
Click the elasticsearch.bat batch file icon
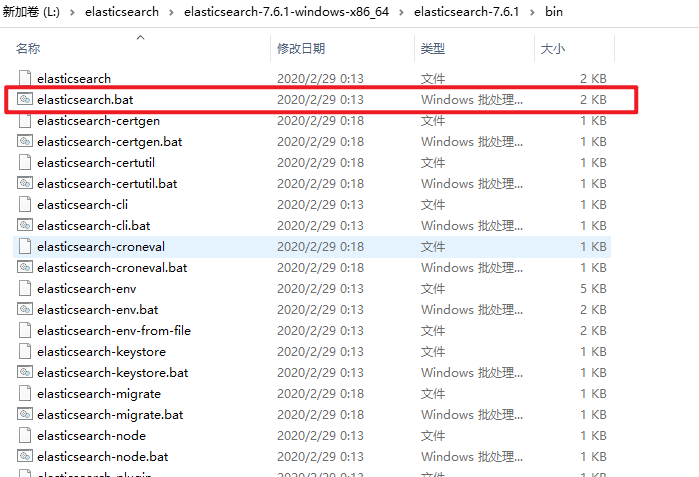pos(25,99)
